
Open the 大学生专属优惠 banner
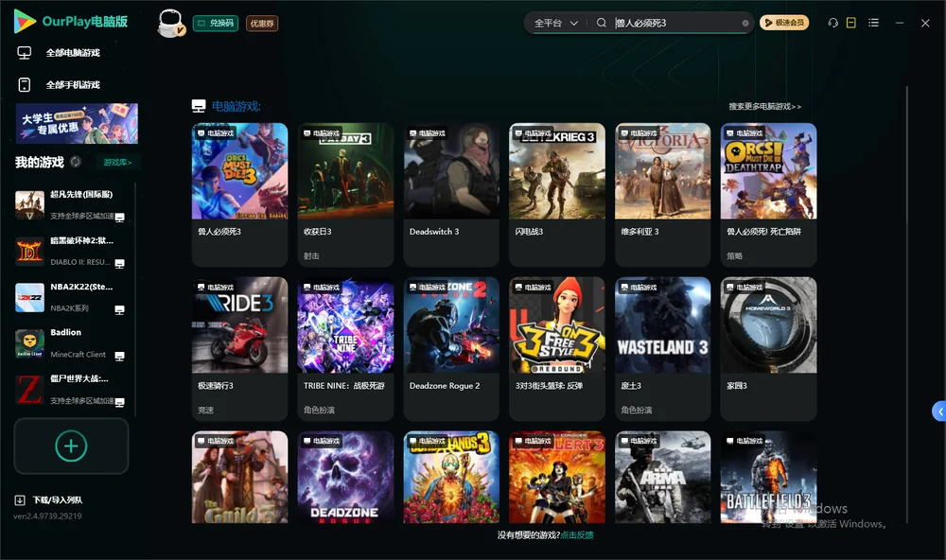[x=78, y=124]
